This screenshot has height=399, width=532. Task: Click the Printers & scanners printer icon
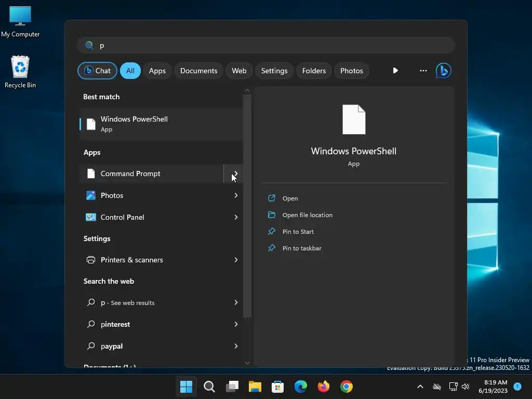tap(91, 260)
